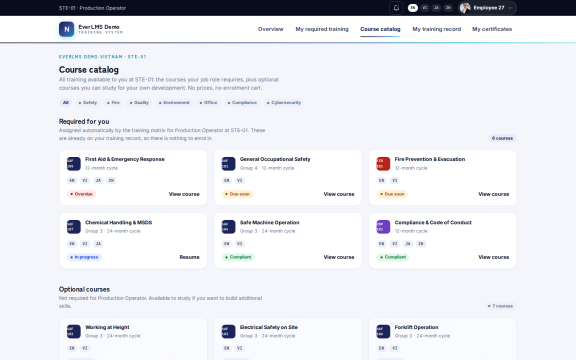Screen dimensions: 576x360
Task: Click the In progress status badge
Action: (x=84, y=257)
